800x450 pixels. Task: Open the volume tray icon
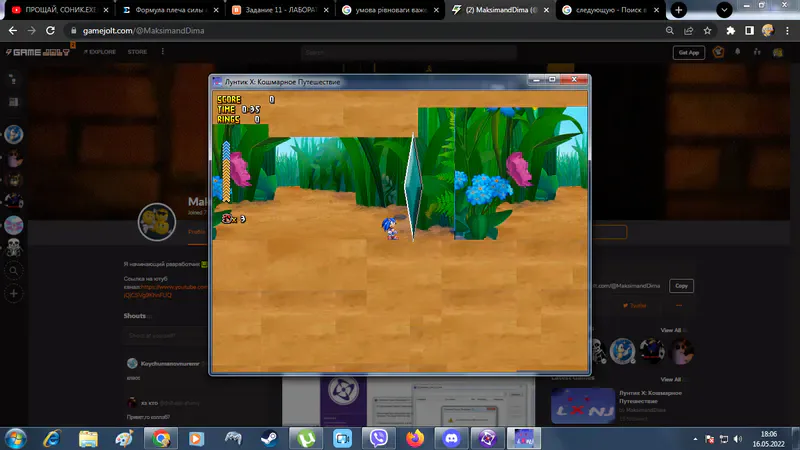pos(738,439)
